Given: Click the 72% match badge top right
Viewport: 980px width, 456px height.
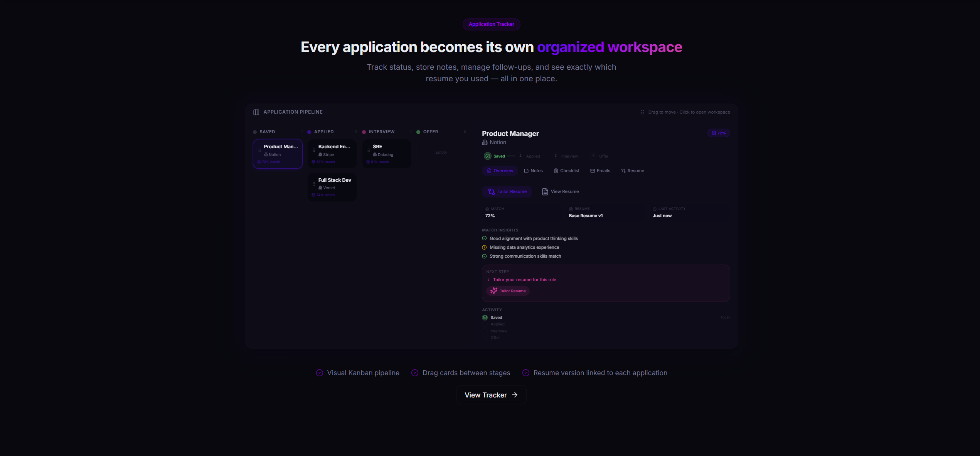Looking at the screenshot, I should point(718,133).
